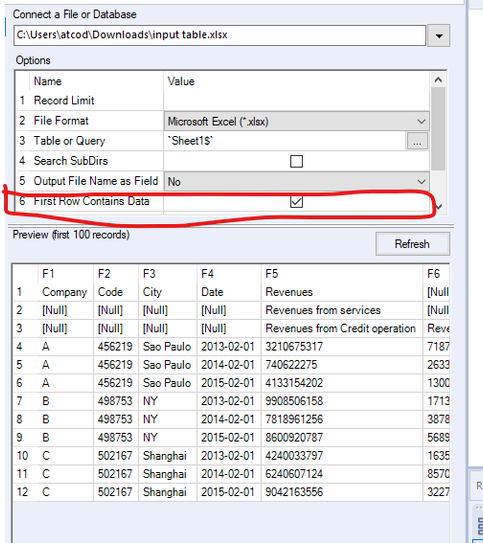483x543 pixels.
Task: Click the Sheet1$ table value field
Action: click(x=285, y=141)
